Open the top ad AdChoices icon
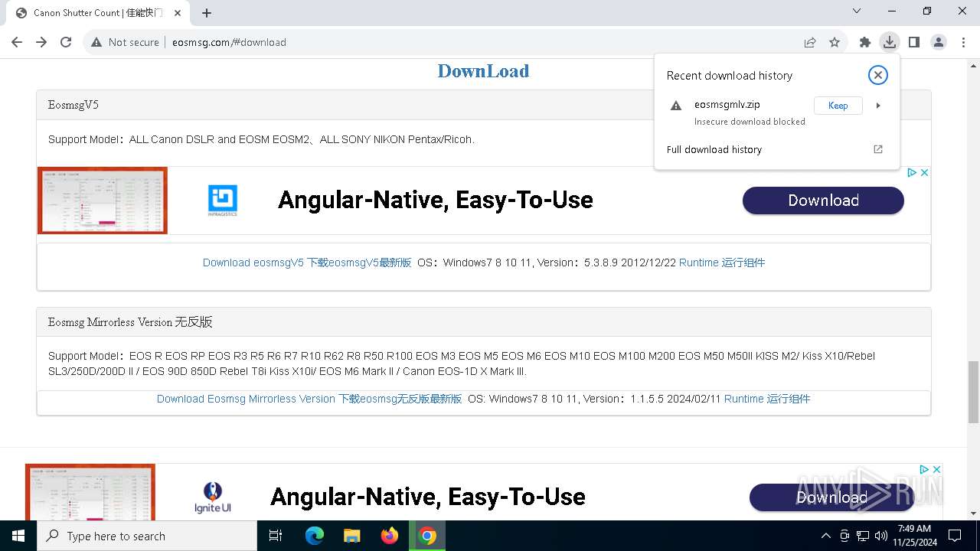The width and height of the screenshot is (980, 551). [912, 173]
